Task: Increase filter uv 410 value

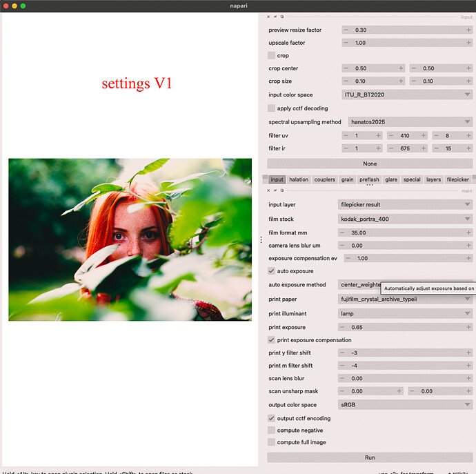Action: [x=424, y=135]
